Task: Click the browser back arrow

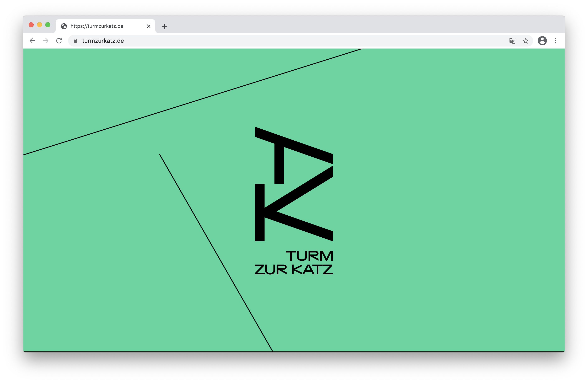Action: (32, 41)
